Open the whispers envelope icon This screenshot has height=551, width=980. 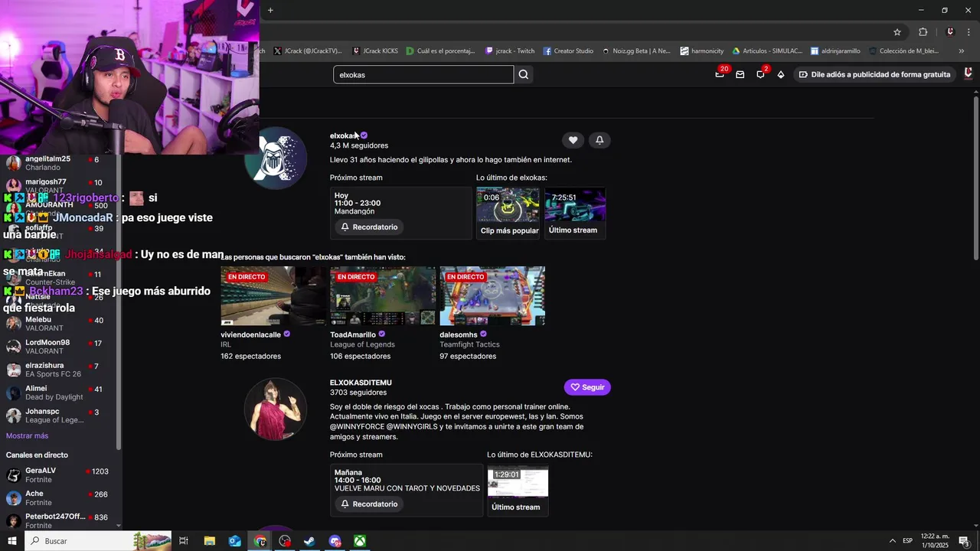[x=740, y=74]
